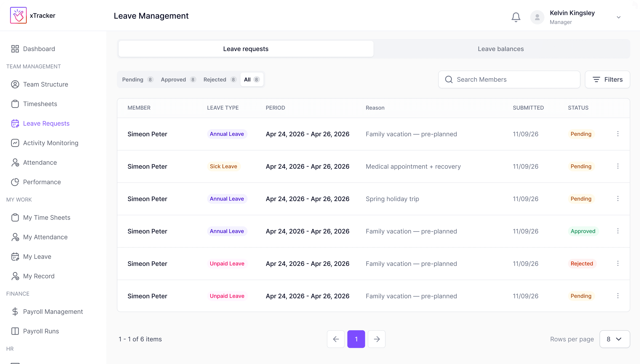This screenshot has width=640, height=364.
Task: Show Pending requests tab
Action: coord(138,80)
